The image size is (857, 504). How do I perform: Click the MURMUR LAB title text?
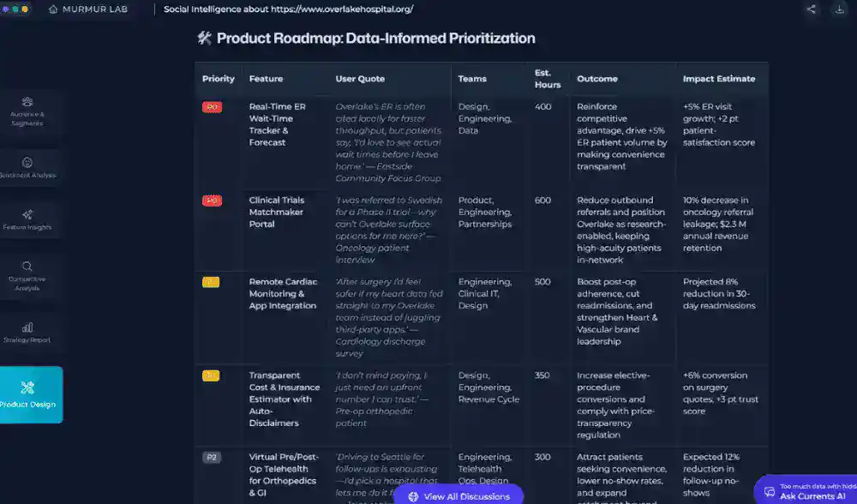pos(95,9)
